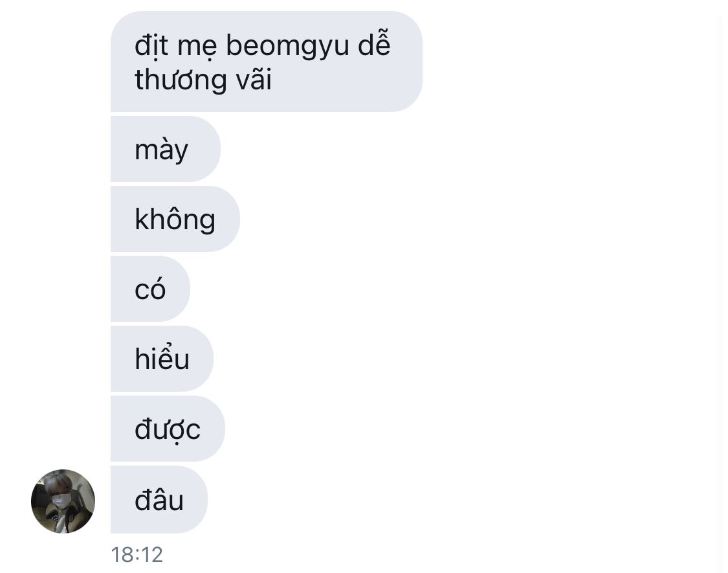Tap the 'mày' message bubble
This screenshot has height=573, width=728.
[165, 149]
